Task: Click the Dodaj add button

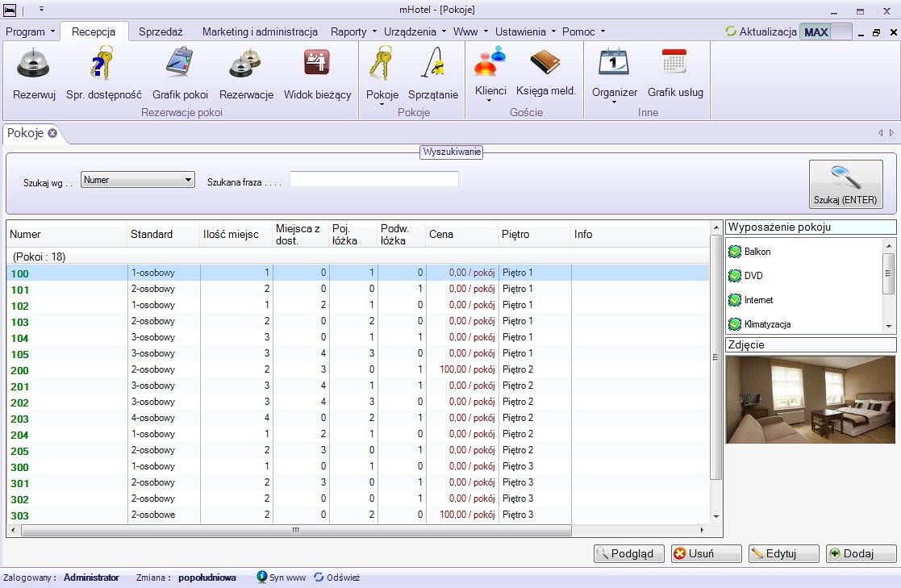Action: 861,553
